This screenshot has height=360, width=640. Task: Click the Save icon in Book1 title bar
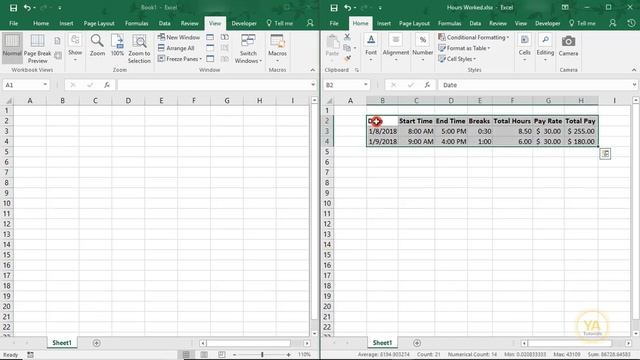(x=13, y=7)
